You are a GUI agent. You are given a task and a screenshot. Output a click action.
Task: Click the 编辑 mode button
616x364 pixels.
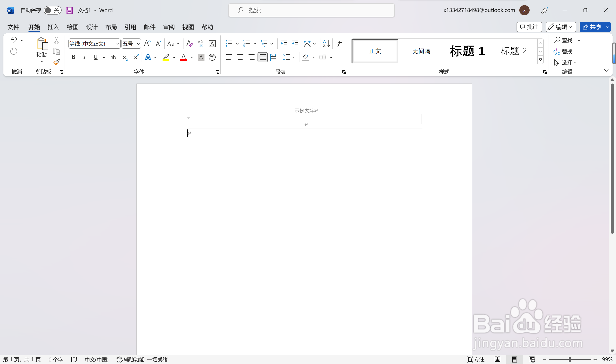coord(561,27)
